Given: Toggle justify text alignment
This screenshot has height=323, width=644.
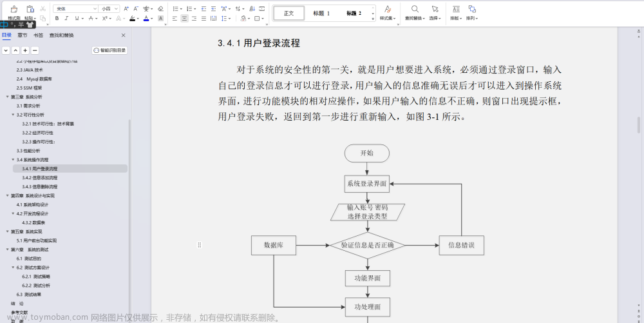Looking at the screenshot, I should click(x=204, y=18).
